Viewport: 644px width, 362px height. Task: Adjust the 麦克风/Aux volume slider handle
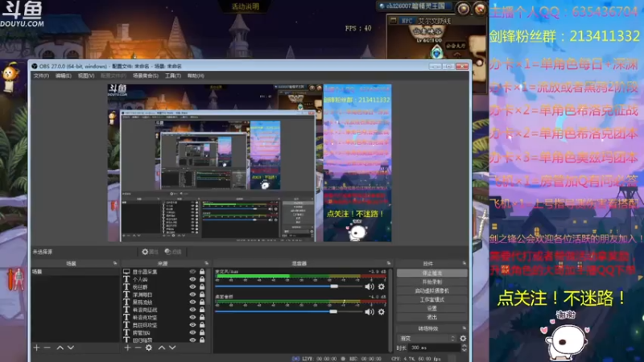[334, 286]
